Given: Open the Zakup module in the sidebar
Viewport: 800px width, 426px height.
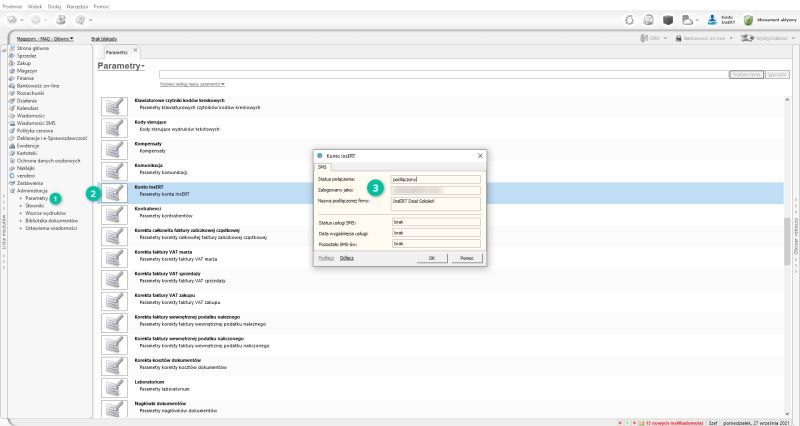Looking at the screenshot, I should click(23, 63).
